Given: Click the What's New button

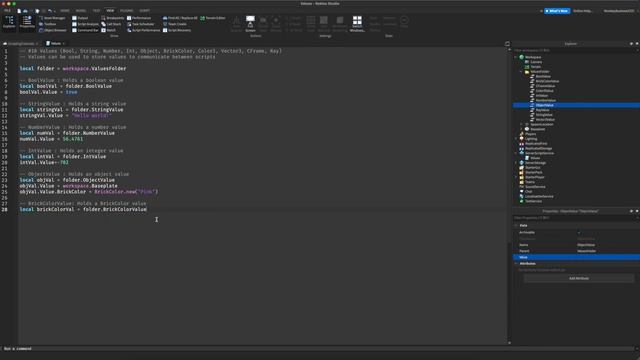Looking at the screenshot, I should click(x=557, y=11).
